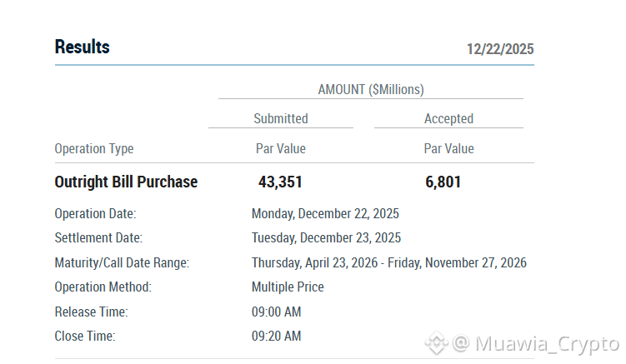Viewport: 626px width, 364px height.
Task: Click the Results heading
Action: 82,47
